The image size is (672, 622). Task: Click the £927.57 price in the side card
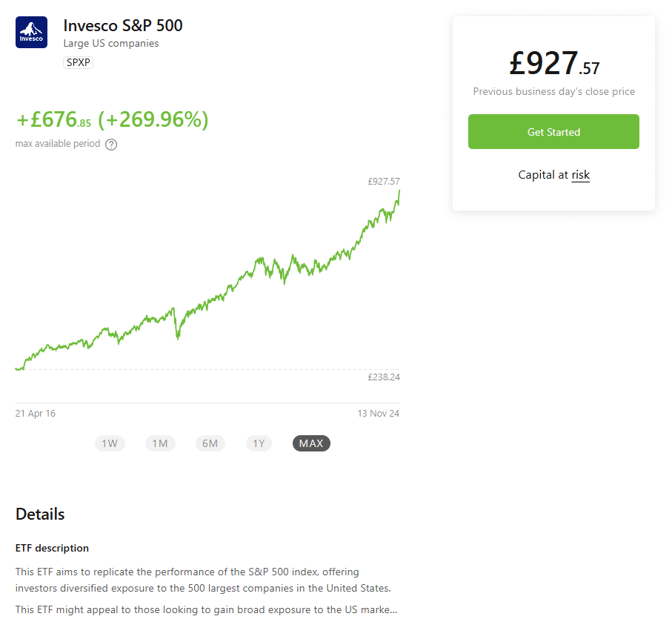click(x=554, y=64)
